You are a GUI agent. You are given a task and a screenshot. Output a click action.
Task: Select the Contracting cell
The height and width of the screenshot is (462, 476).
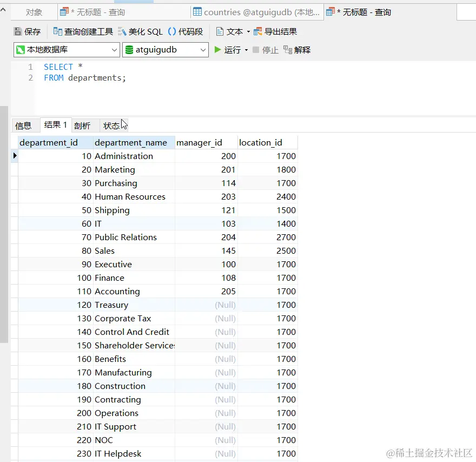pyautogui.click(x=134, y=399)
